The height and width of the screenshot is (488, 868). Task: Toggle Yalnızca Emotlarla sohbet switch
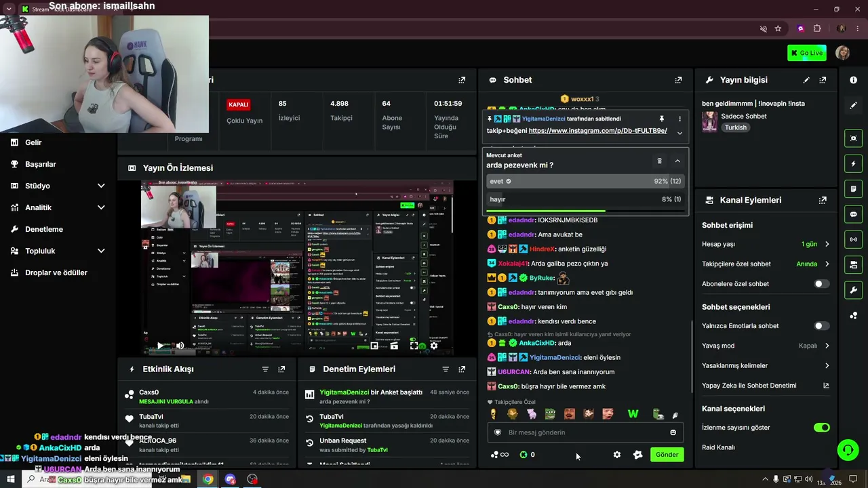click(821, 326)
